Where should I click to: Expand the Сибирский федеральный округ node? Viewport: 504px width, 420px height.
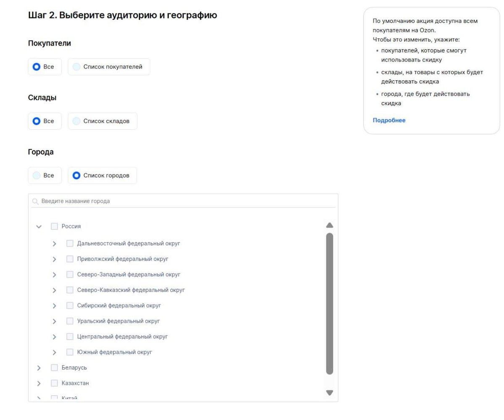point(54,306)
